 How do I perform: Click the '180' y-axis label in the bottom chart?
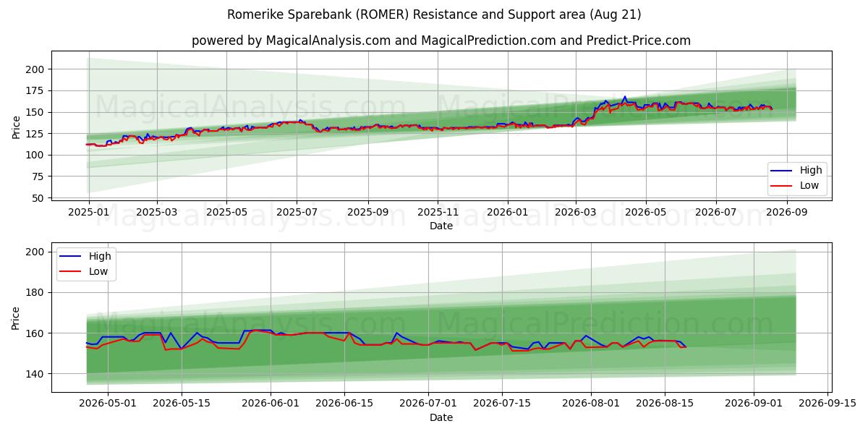[x=36, y=293]
